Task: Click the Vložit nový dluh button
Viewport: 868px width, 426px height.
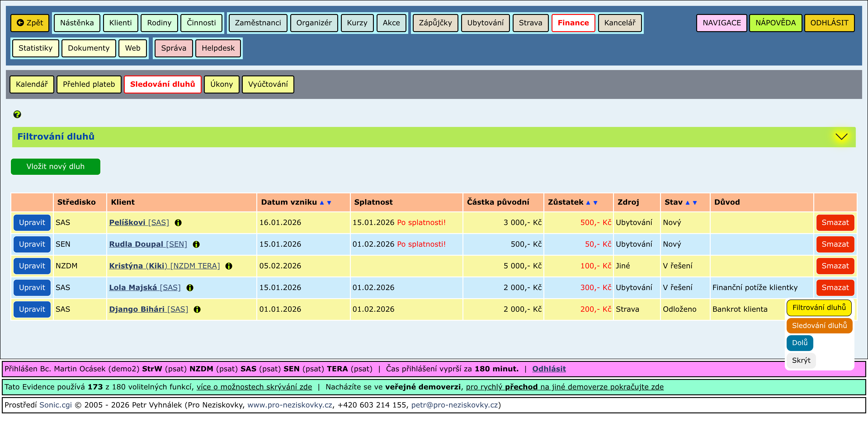Action: (55, 167)
